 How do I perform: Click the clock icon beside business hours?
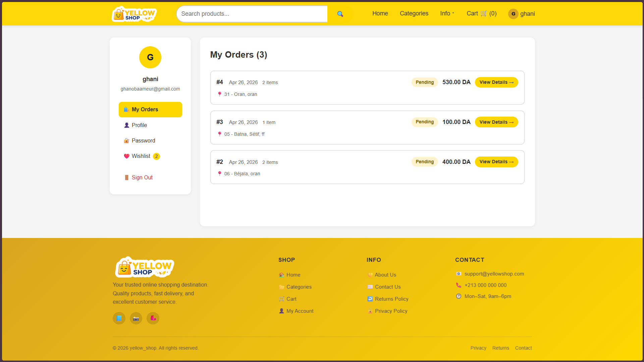click(459, 296)
